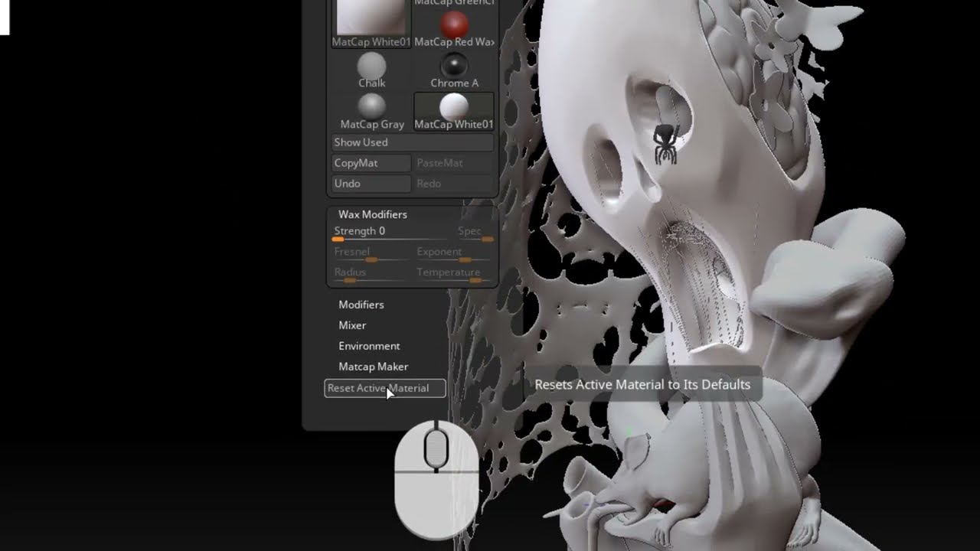Expand the Matcap Maker section

(374, 367)
